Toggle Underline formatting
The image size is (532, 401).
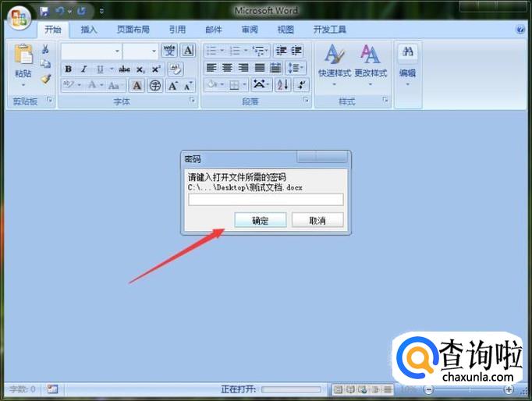click(x=100, y=69)
